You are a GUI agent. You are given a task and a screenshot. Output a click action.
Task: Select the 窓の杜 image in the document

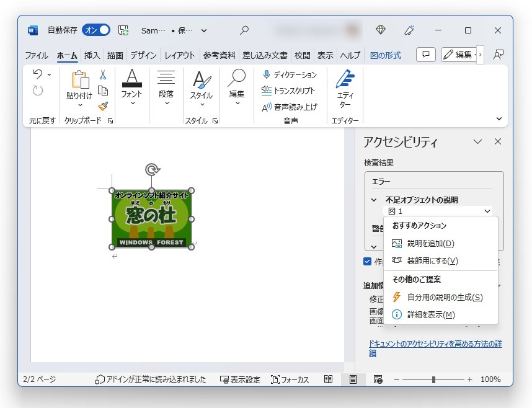(x=152, y=217)
